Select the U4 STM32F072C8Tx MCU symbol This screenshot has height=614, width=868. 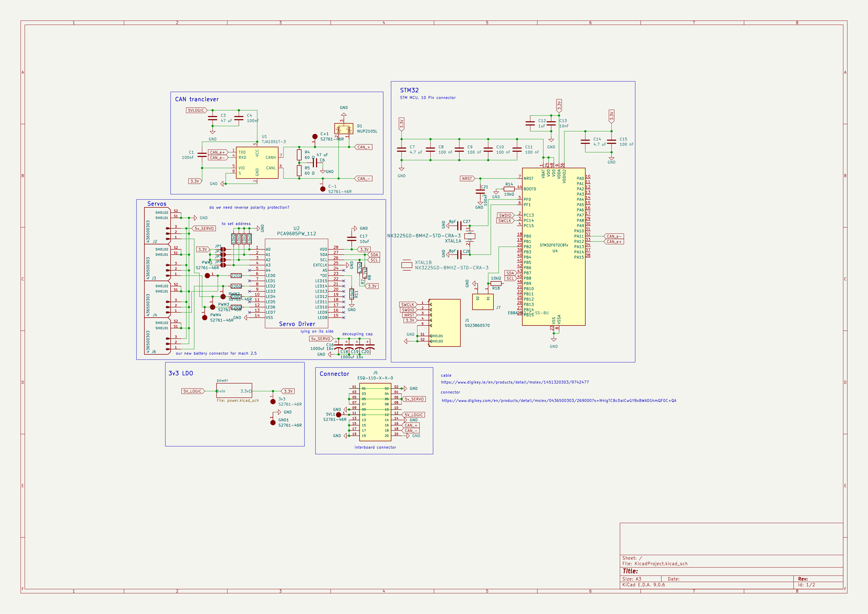tap(554, 246)
